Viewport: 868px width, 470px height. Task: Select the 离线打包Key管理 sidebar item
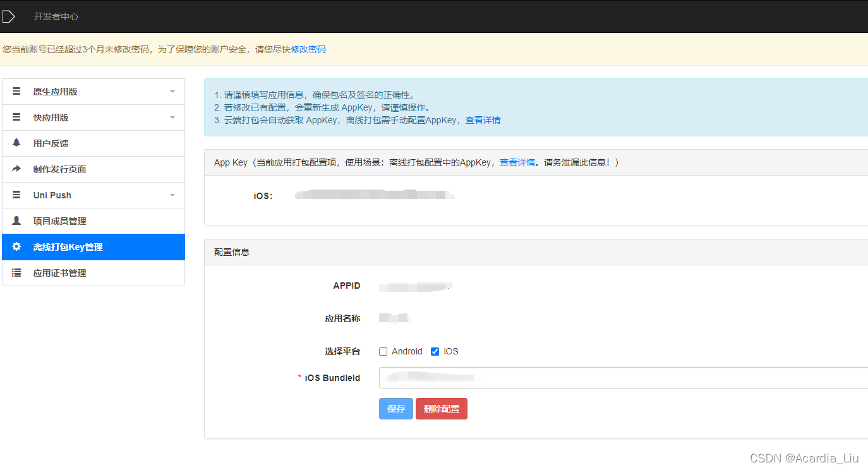[93, 247]
